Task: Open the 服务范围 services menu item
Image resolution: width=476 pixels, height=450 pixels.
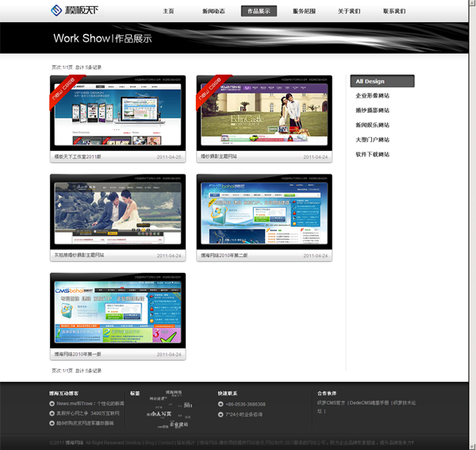Action: pyautogui.click(x=304, y=11)
